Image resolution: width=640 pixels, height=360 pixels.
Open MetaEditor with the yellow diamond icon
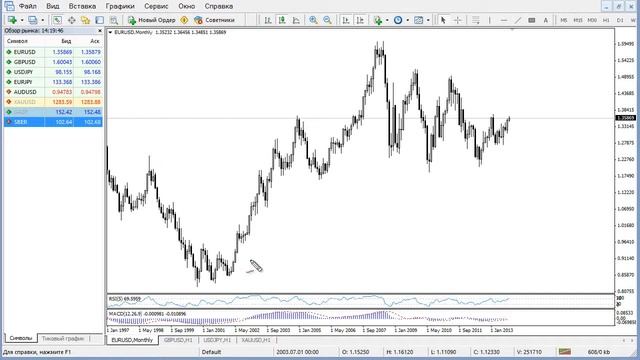[184, 20]
